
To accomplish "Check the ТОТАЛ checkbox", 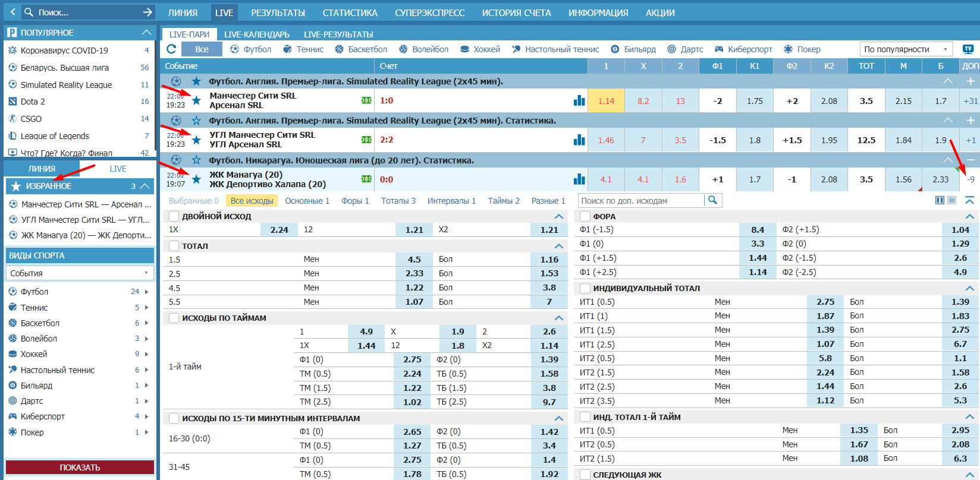I will point(174,245).
